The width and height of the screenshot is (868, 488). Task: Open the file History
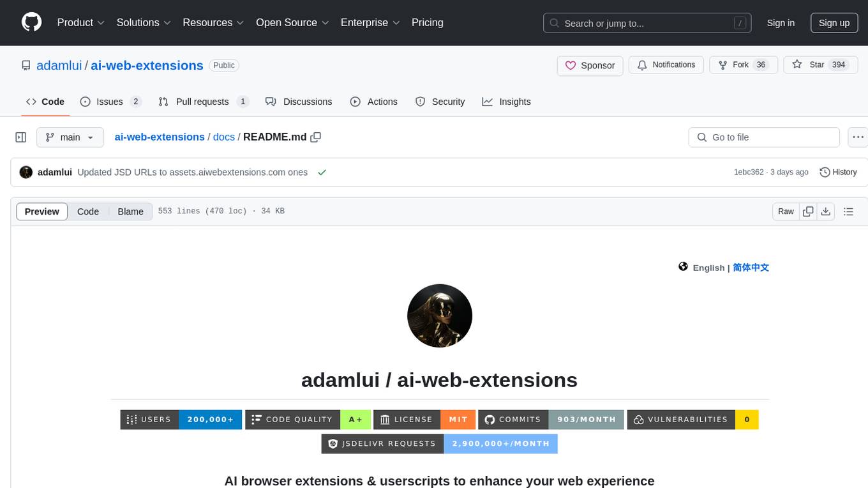(x=838, y=172)
